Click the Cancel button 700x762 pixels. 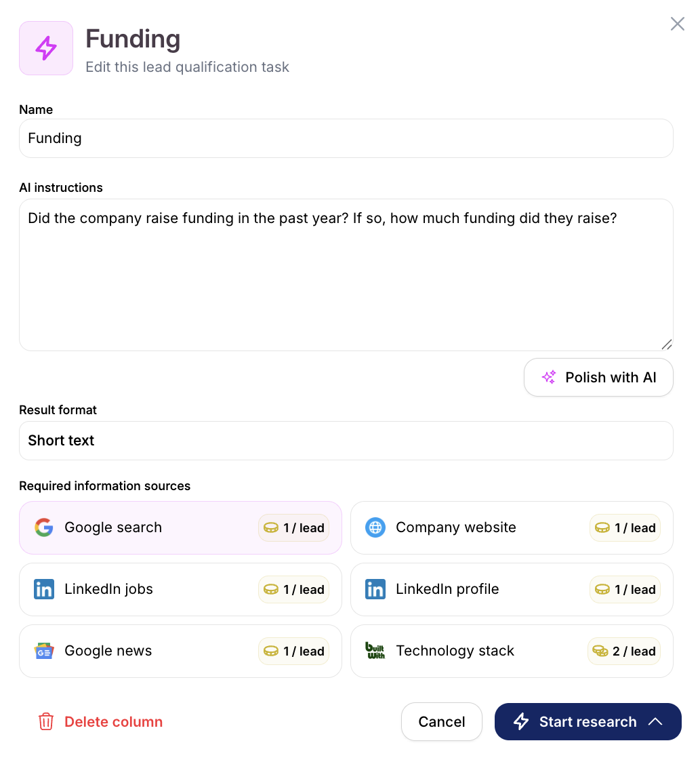coord(442,721)
